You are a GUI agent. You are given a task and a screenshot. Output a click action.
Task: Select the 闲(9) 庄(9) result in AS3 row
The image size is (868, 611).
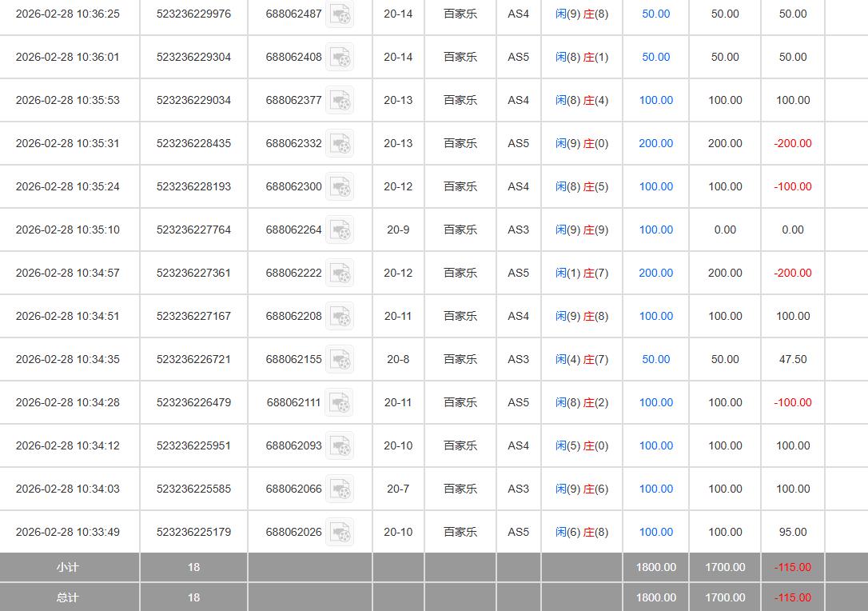pyautogui.click(x=582, y=230)
